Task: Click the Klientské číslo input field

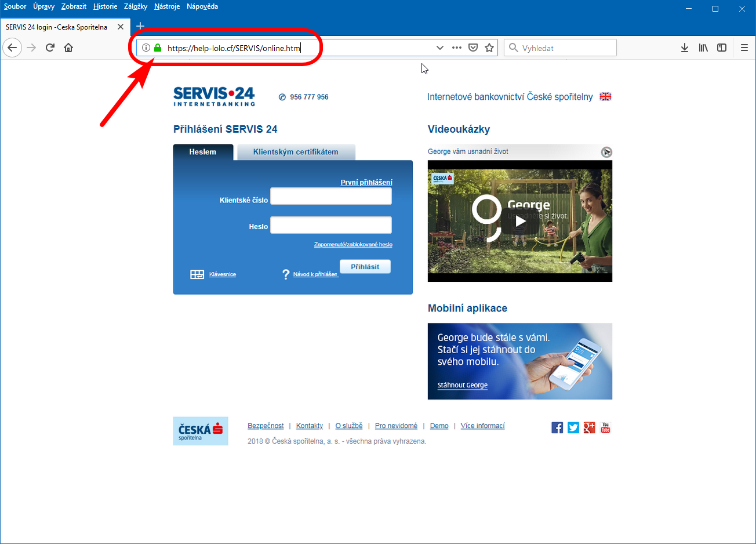Action: [x=331, y=197]
